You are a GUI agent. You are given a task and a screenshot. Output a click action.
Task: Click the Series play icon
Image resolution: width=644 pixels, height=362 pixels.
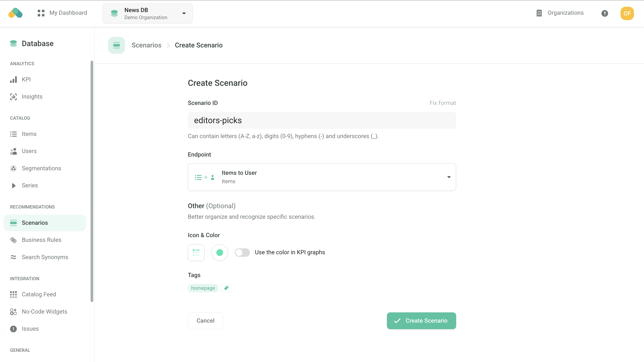click(13, 185)
